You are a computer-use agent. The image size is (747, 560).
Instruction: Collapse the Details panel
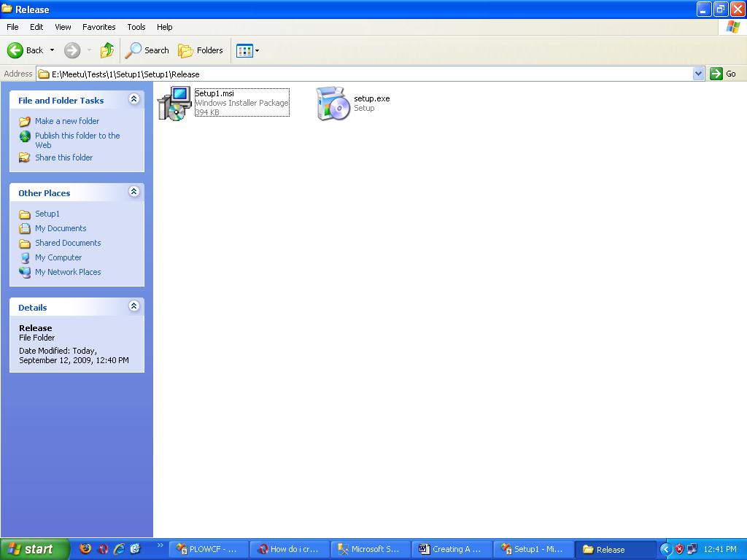click(x=134, y=306)
